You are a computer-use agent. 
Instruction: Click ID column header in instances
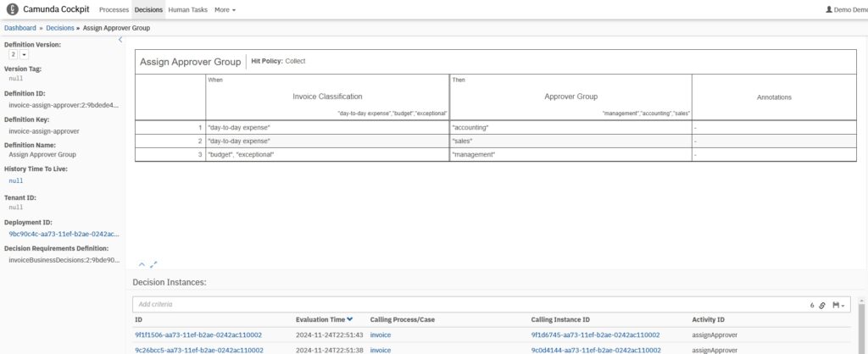pos(138,320)
